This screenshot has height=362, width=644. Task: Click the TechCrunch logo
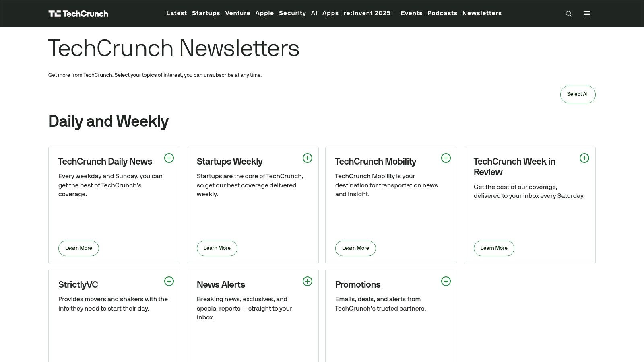pyautogui.click(x=78, y=13)
